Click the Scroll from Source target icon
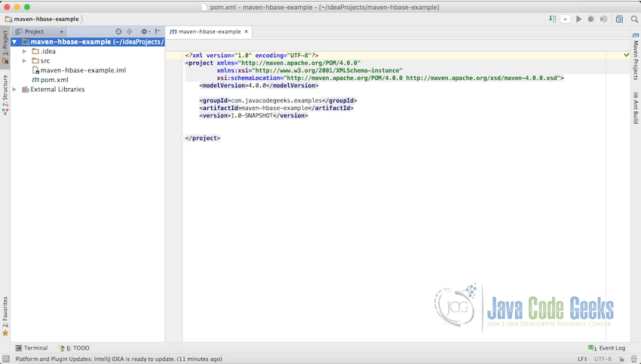 (118, 32)
